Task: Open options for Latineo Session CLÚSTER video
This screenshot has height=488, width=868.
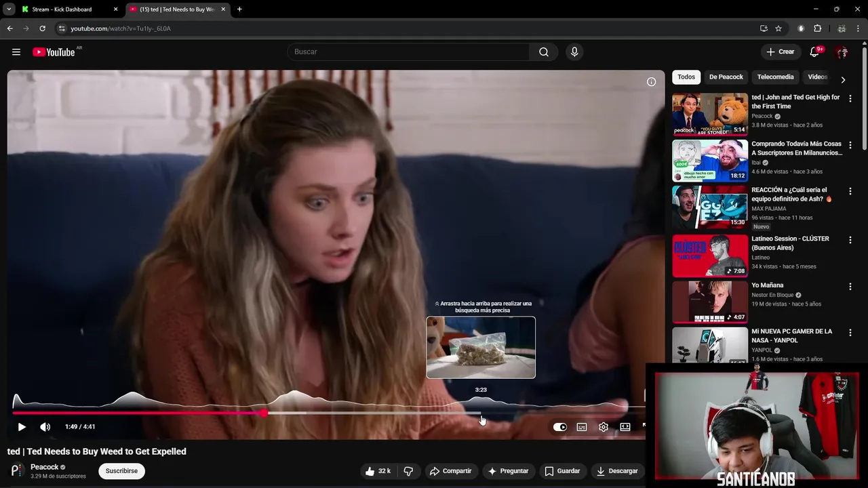Action: coord(850,240)
